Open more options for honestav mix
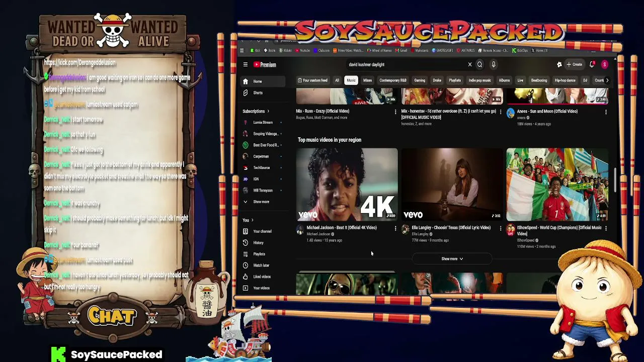This screenshot has width=644, height=362. tap(501, 112)
